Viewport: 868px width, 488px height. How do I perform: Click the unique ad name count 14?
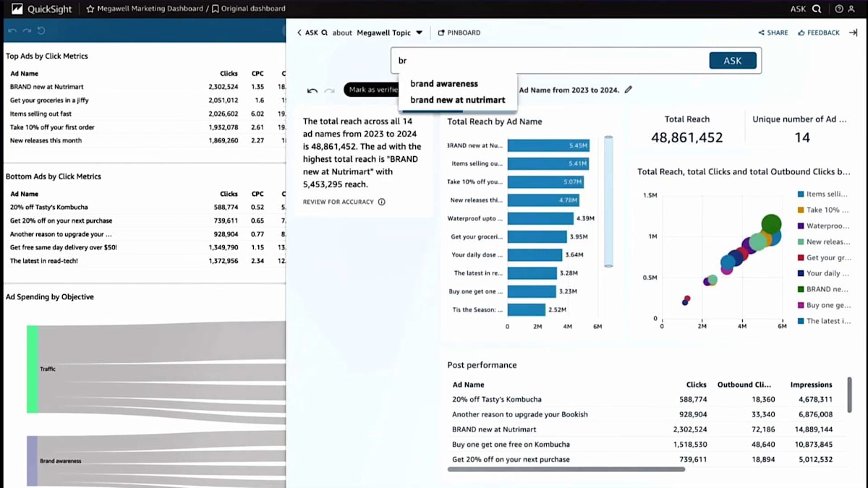coord(802,137)
